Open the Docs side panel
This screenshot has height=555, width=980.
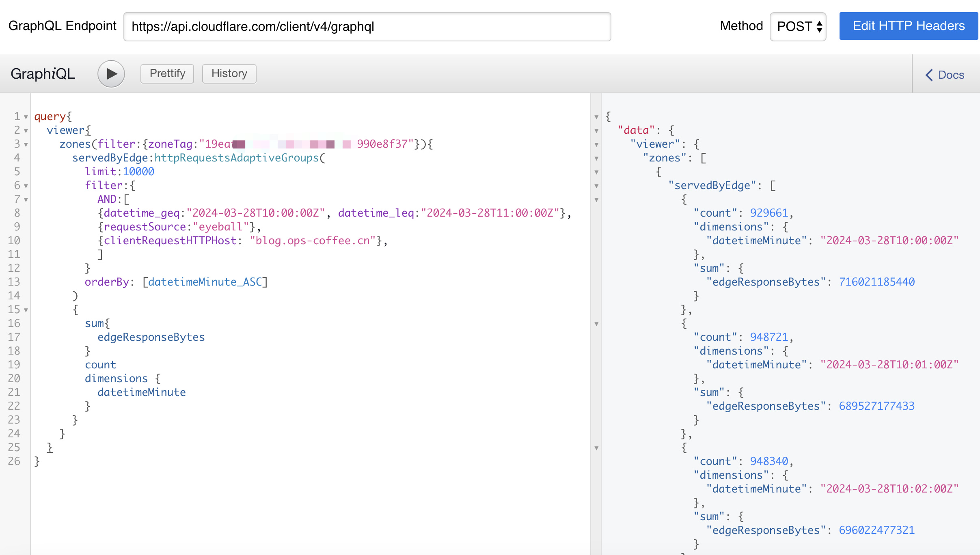click(945, 75)
